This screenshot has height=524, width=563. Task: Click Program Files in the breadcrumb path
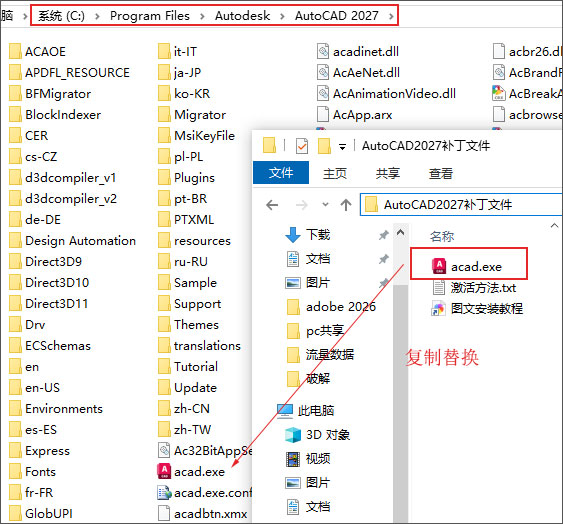[150, 16]
